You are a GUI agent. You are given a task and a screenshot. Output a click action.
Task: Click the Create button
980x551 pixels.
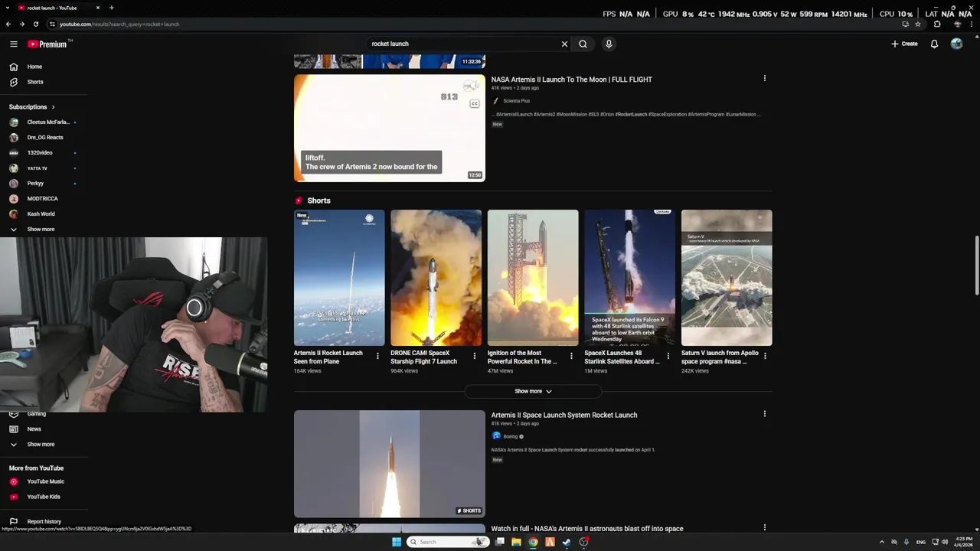pyautogui.click(x=904, y=44)
